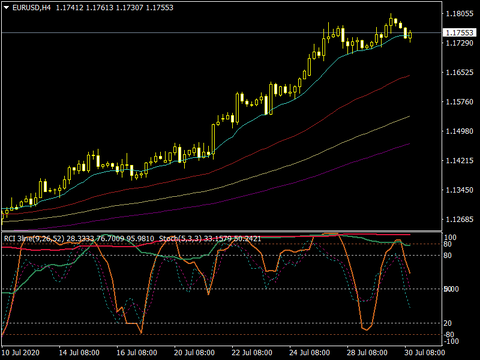Click the 22 Jul 08:00 time label

252,353
